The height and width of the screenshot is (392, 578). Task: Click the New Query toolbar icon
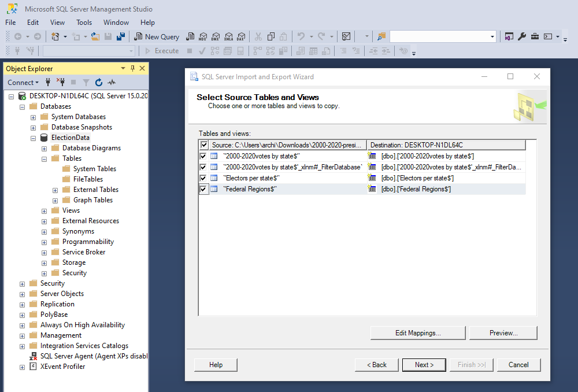pos(157,36)
